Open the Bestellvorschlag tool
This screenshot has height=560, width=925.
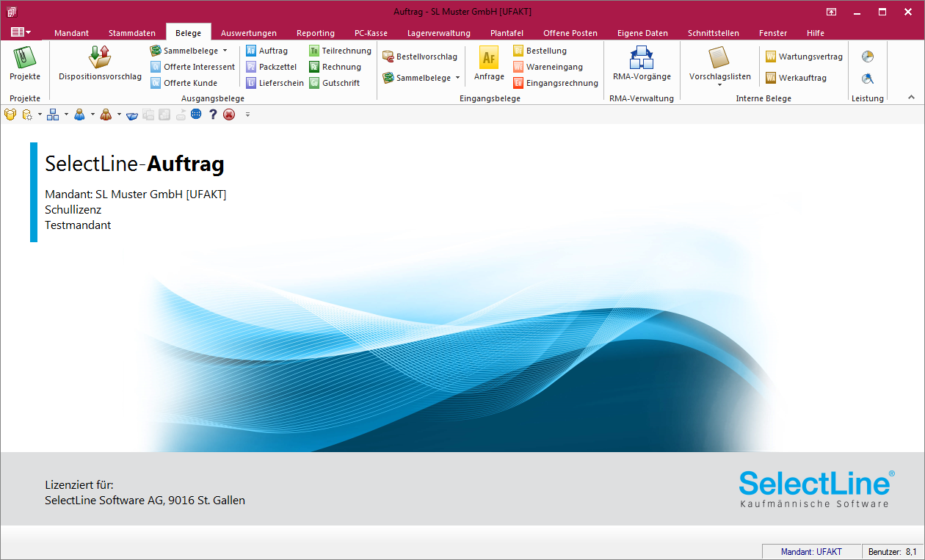point(420,57)
